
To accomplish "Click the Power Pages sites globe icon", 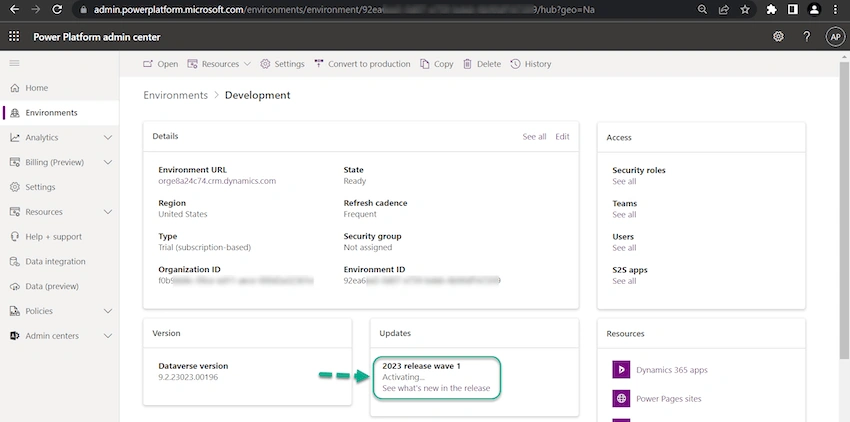I will point(621,399).
